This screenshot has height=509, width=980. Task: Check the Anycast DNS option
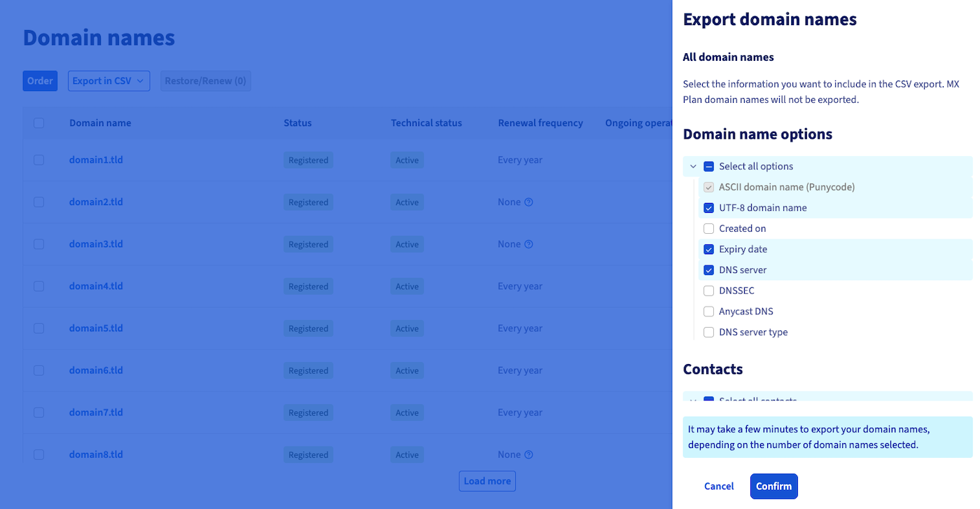click(708, 311)
